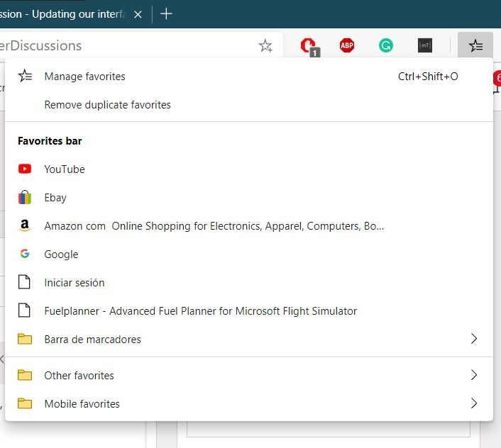Screen dimensions: 501x448
Task: Click the page icon beside Fuelplanner
Action: pos(24,310)
